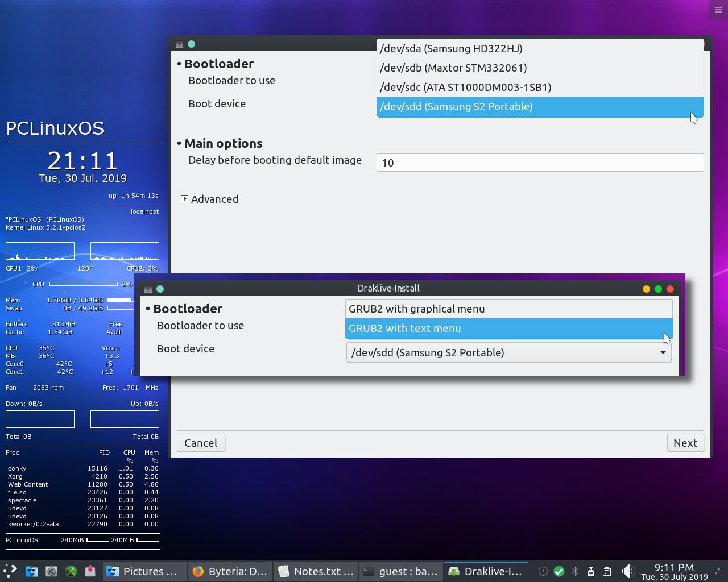Click the green checkmark update notifier
This screenshot has width=728, height=582.
coord(559,571)
